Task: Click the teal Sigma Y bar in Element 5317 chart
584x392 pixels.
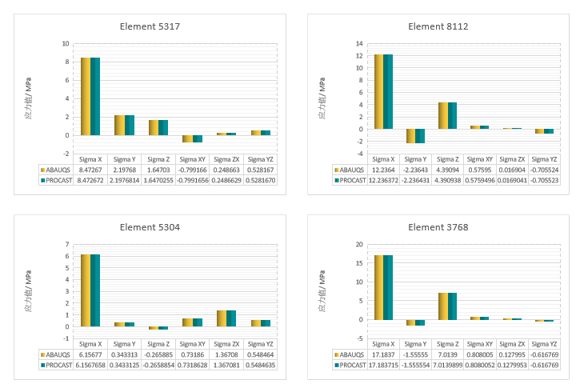Action: point(130,126)
